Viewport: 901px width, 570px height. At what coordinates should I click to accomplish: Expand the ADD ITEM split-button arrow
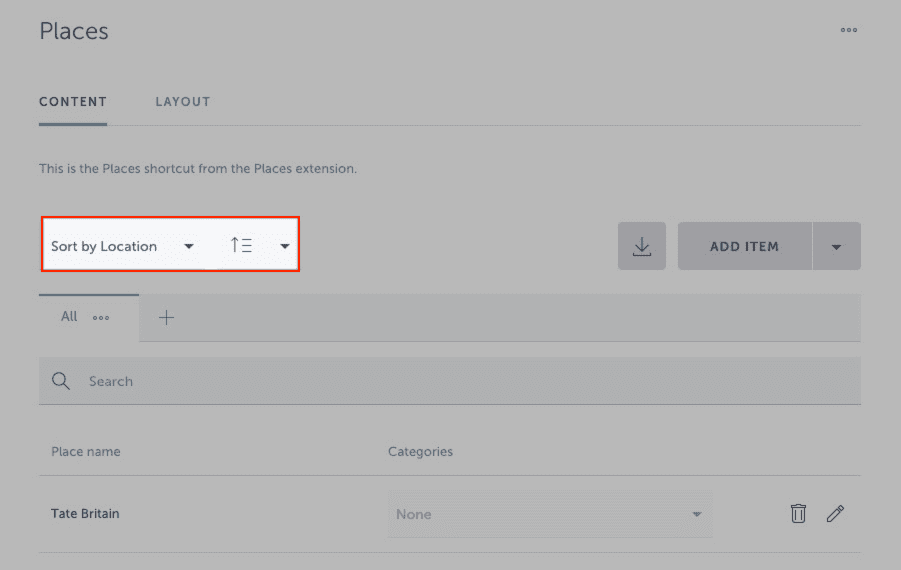[836, 246]
